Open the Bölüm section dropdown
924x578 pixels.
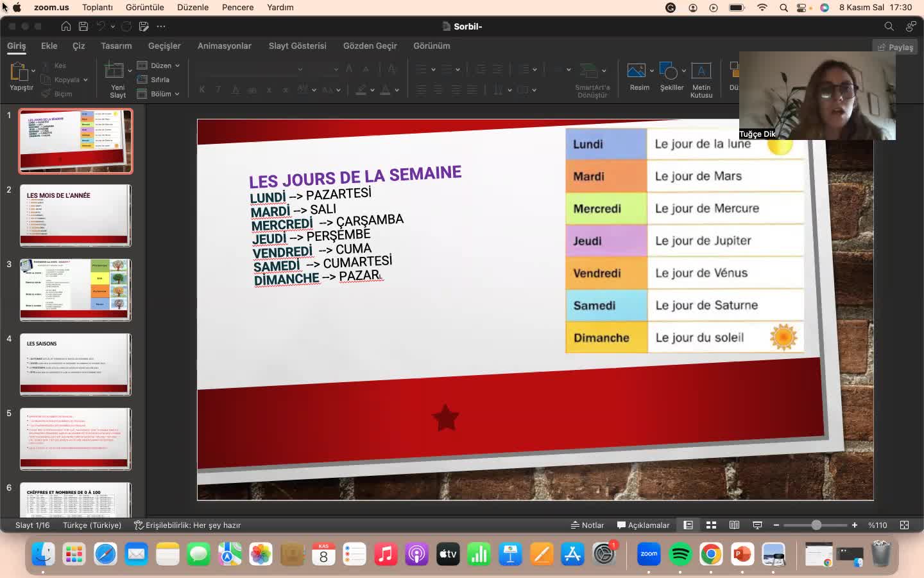[158, 94]
